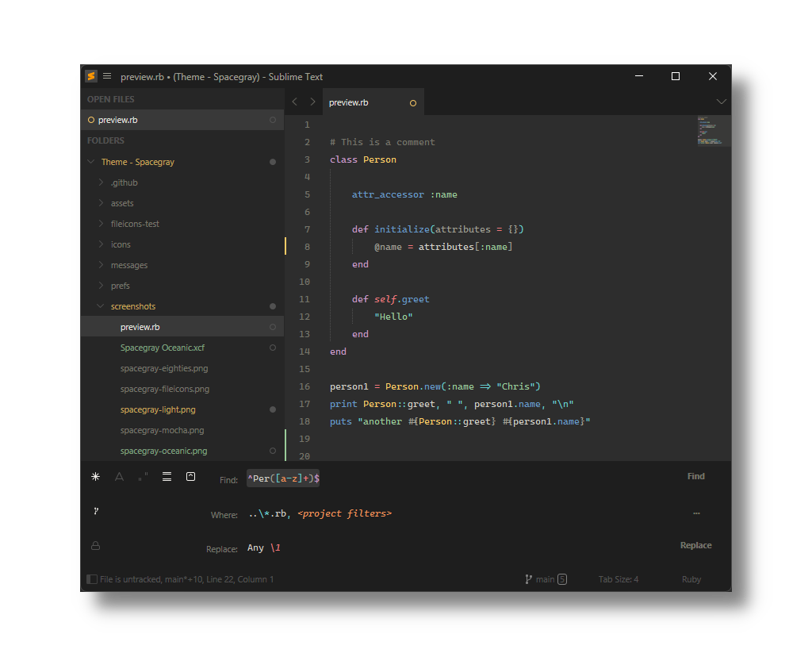The image size is (812, 657).
Task: Go forward with the right arrow
Action: click(312, 102)
